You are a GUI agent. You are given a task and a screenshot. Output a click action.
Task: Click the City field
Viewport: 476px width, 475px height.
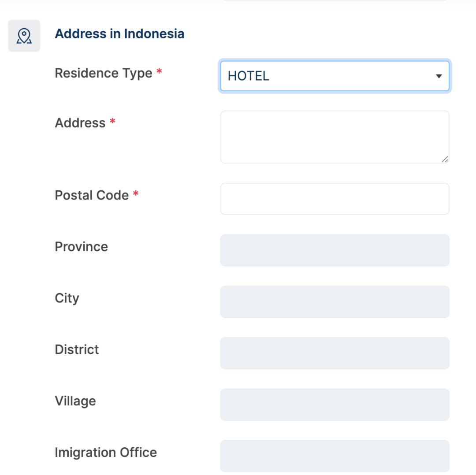pyautogui.click(x=335, y=302)
